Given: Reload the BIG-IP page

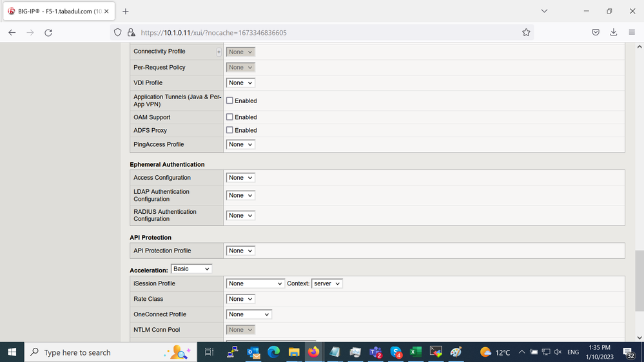Looking at the screenshot, I should [48, 32].
